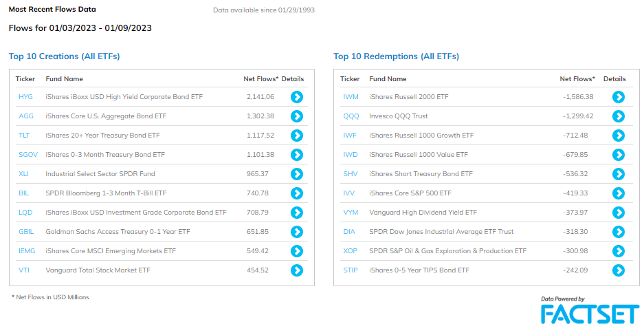Viewport: 644px width, 333px height.
Task: Click the DIA ticker link
Action: point(349,232)
